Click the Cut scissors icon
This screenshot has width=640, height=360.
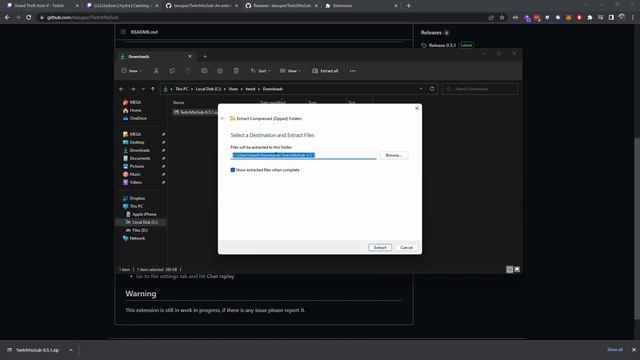(x=156, y=71)
